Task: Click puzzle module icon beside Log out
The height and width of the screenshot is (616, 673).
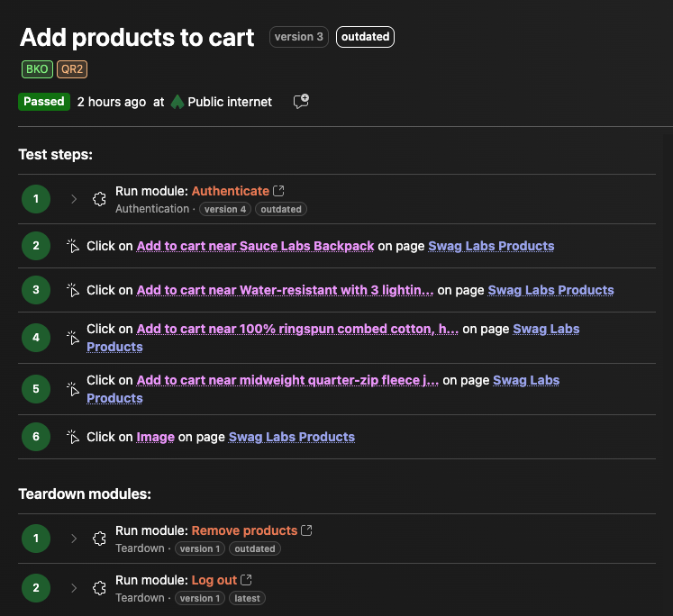Action: pyautogui.click(x=100, y=588)
